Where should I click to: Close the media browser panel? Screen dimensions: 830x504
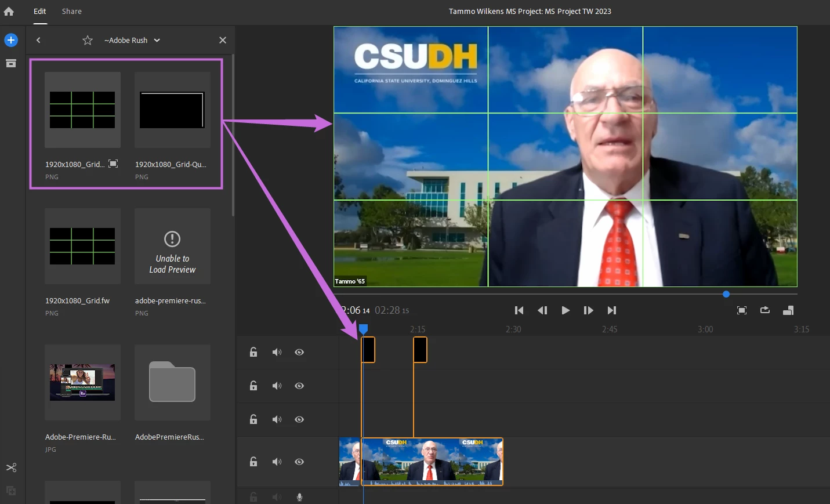(223, 40)
